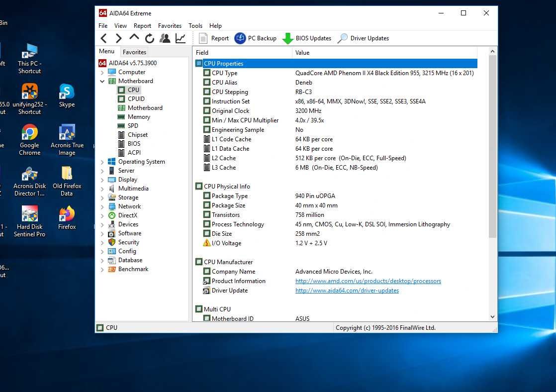The image size is (556, 392).
Task: Collapse the Motherboard tree node
Action: pos(102,81)
